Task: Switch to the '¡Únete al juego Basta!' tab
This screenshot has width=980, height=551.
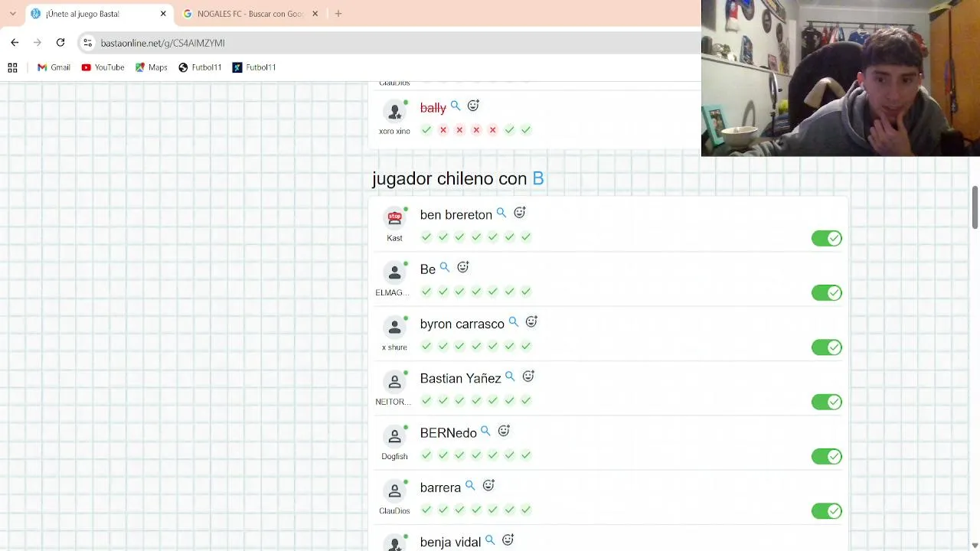Action: pos(98,14)
